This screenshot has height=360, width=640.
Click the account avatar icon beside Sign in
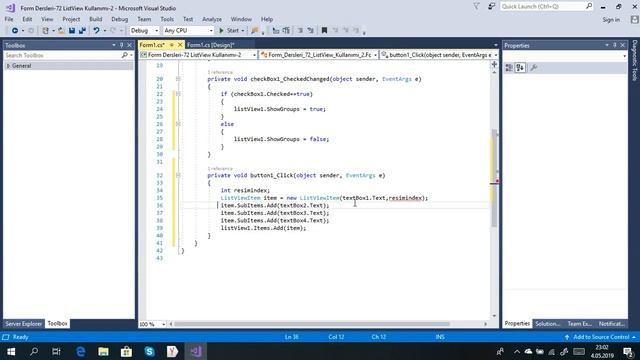click(x=634, y=19)
